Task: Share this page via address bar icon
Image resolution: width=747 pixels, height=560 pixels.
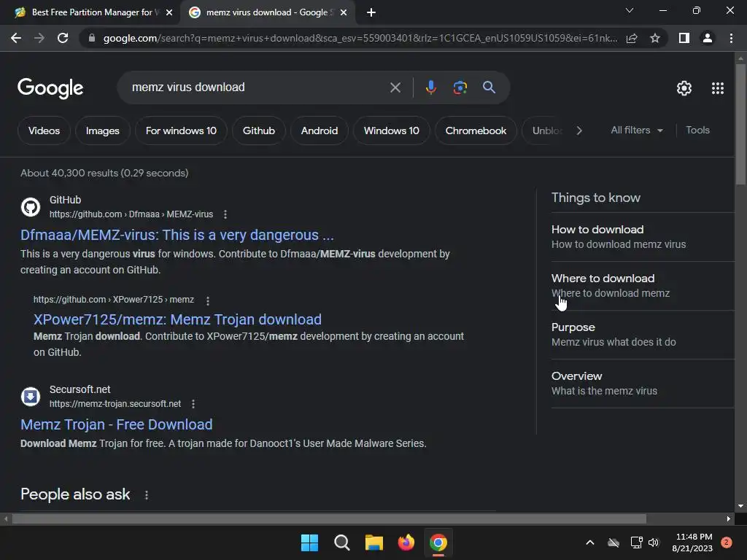Action: tap(632, 38)
